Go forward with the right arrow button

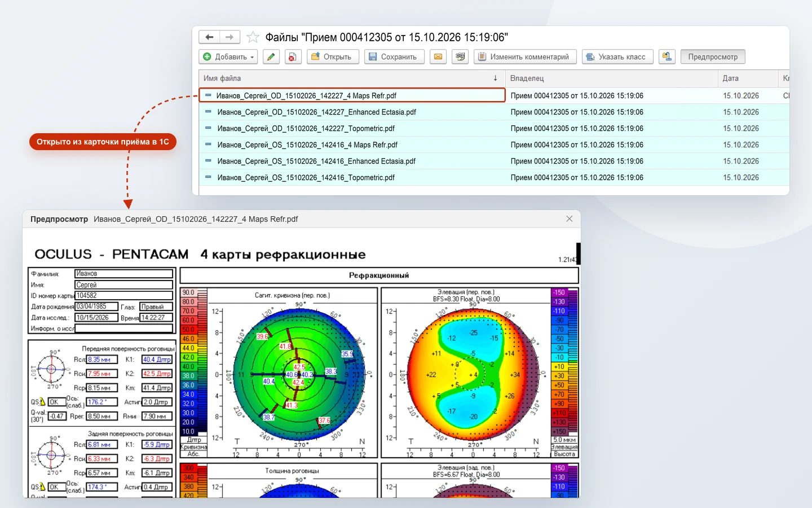[x=230, y=37]
